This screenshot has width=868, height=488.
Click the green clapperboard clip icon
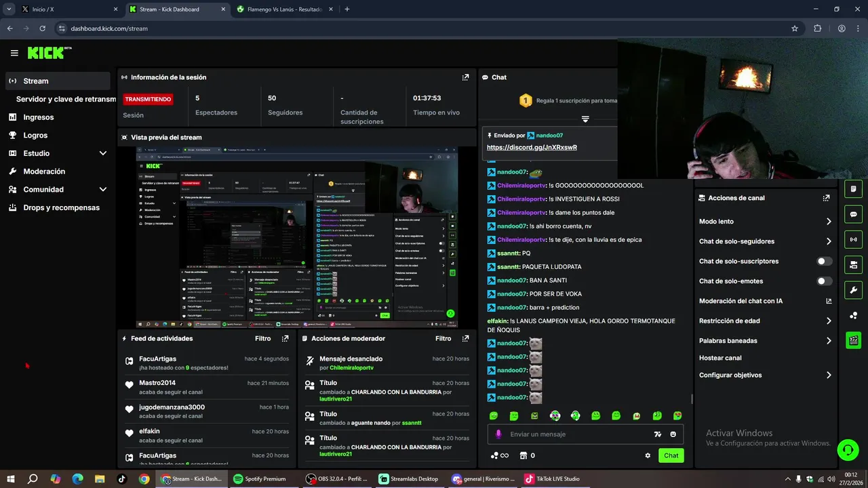(853, 340)
